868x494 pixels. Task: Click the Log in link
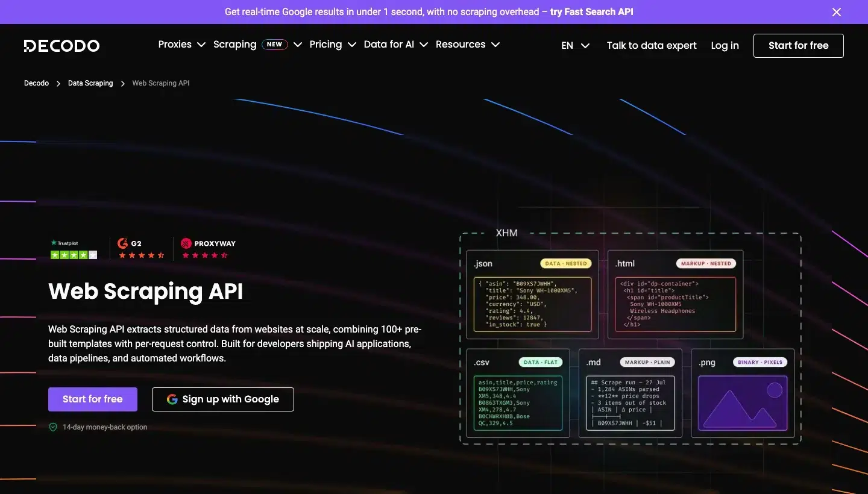click(x=725, y=46)
